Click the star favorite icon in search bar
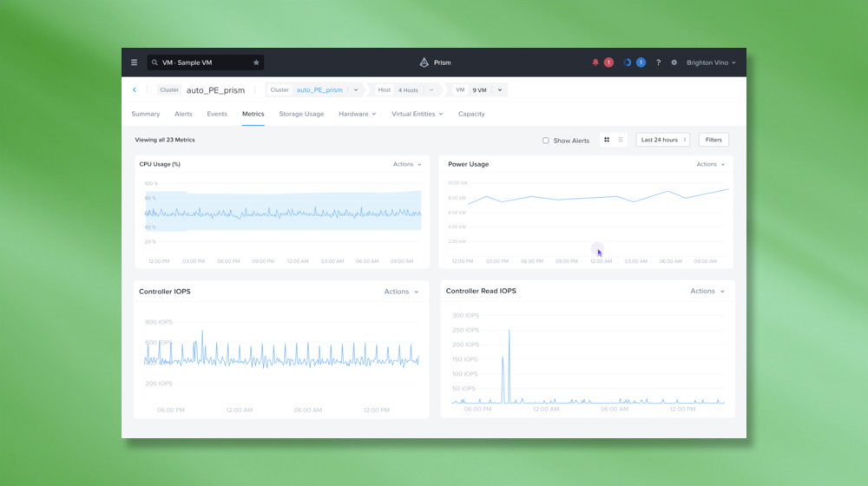The height and width of the screenshot is (486, 868). point(256,62)
